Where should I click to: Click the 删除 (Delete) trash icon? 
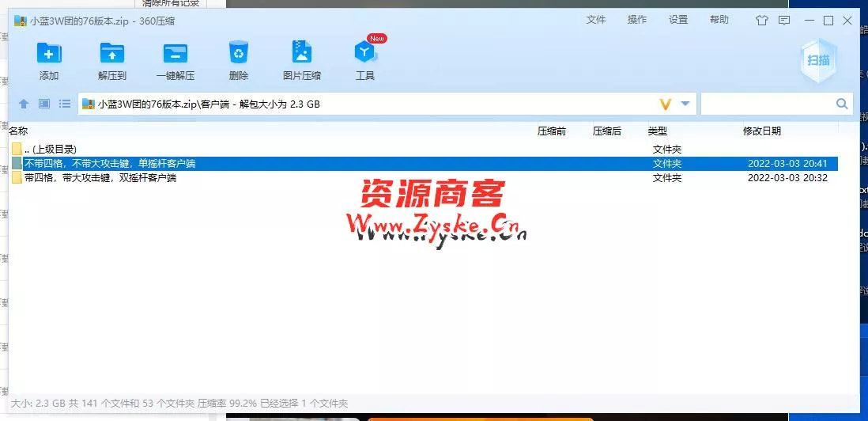(x=238, y=54)
